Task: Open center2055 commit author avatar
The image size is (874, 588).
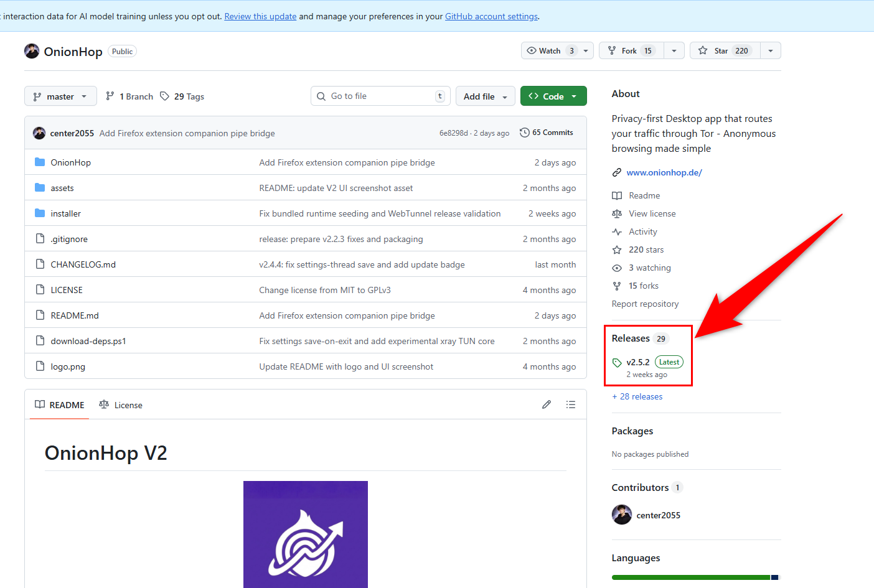Action: [x=39, y=133]
